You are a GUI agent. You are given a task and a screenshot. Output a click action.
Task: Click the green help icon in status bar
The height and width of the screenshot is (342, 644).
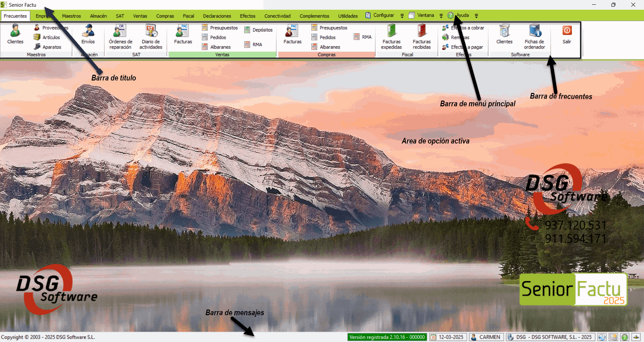pos(625,337)
